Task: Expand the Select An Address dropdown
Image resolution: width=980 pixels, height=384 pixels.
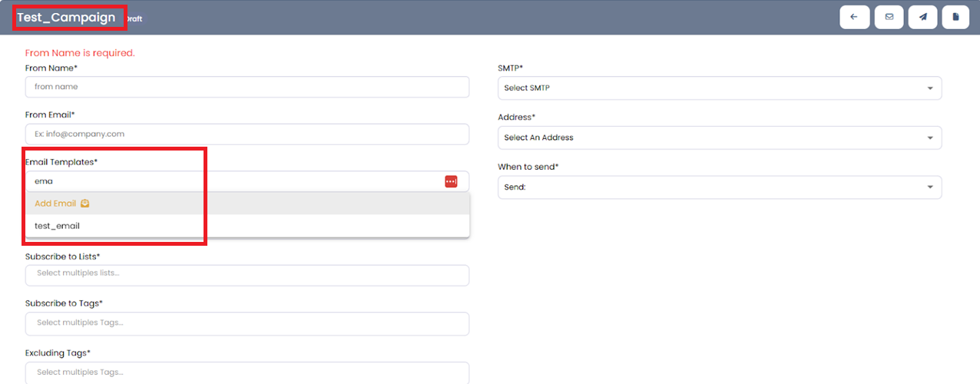Action: click(719, 138)
